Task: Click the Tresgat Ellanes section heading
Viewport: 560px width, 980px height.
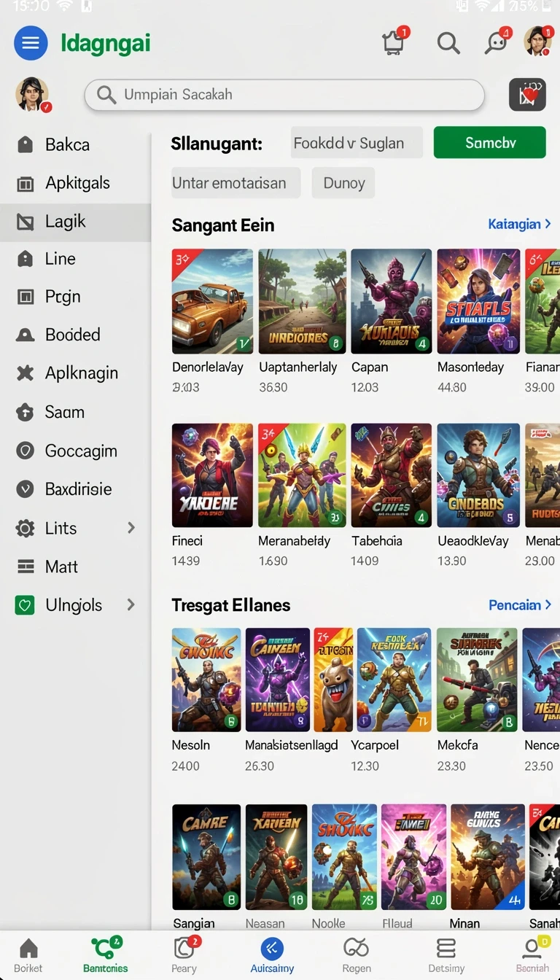Action: tap(231, 605)
